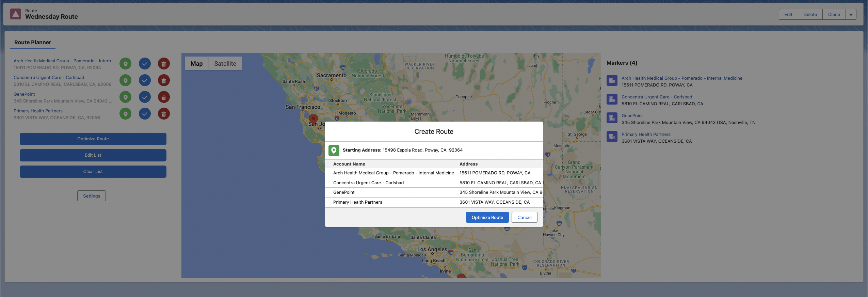Open Concentra Urgent Care - Carlsbad link in left list
Image resolution: width=868 pixels, height=297 pixels.
coord(49,77)
